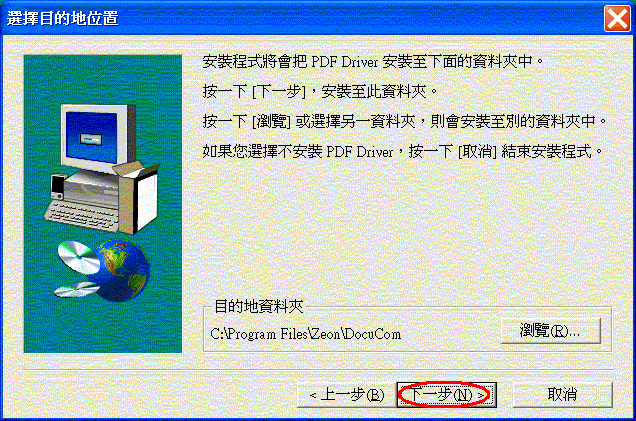Click the Earth globe graphic
This screenshot has height=421, width=636.
(122, 271)
